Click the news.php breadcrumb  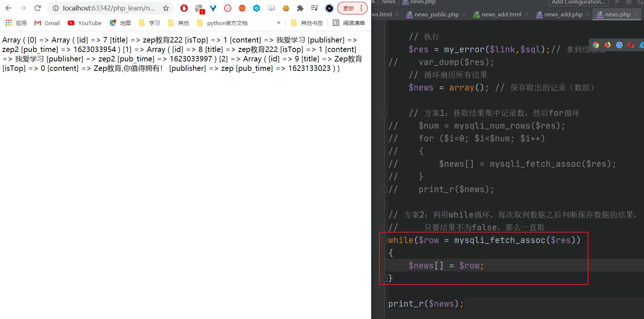(419, 2)
